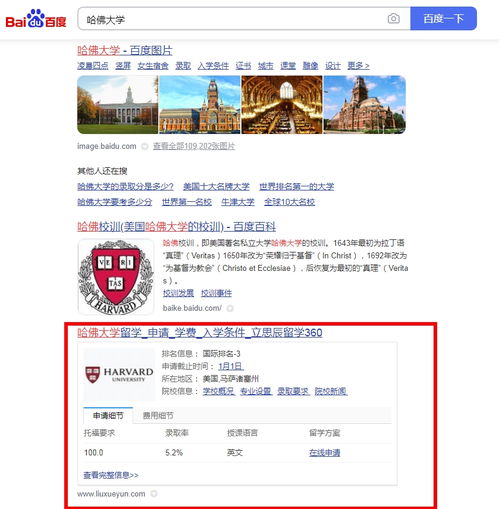Screen dimensions: 499x509
Task: Expand more image tags with 更多 >
Action: tap(358, 66)
